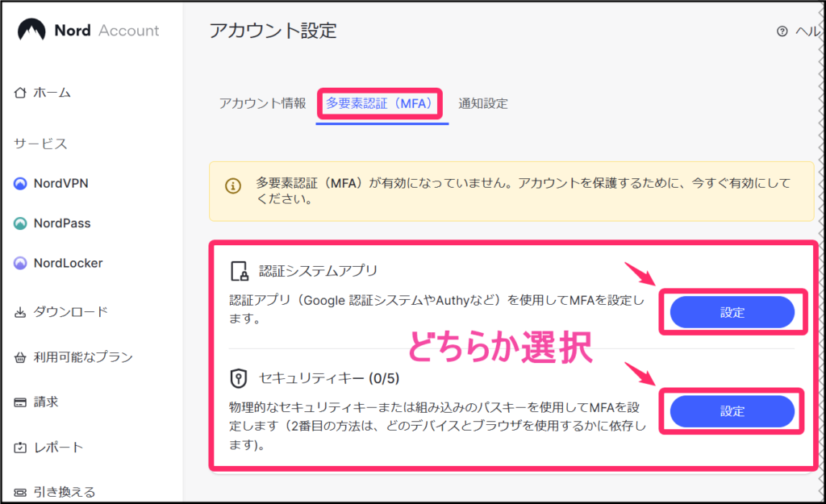The width and height of the screenshot is (826, 504).
Task: Click the NordLocker purple logo icon
Action: [20, 263]
